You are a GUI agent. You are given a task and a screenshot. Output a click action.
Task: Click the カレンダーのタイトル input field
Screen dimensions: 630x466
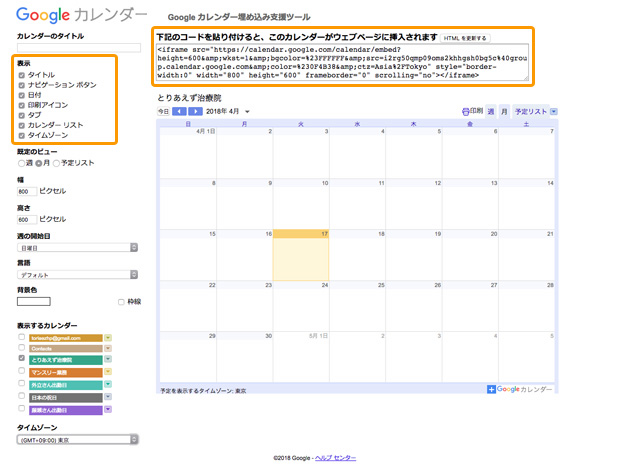pyautogui.click(x=79, y=48)
